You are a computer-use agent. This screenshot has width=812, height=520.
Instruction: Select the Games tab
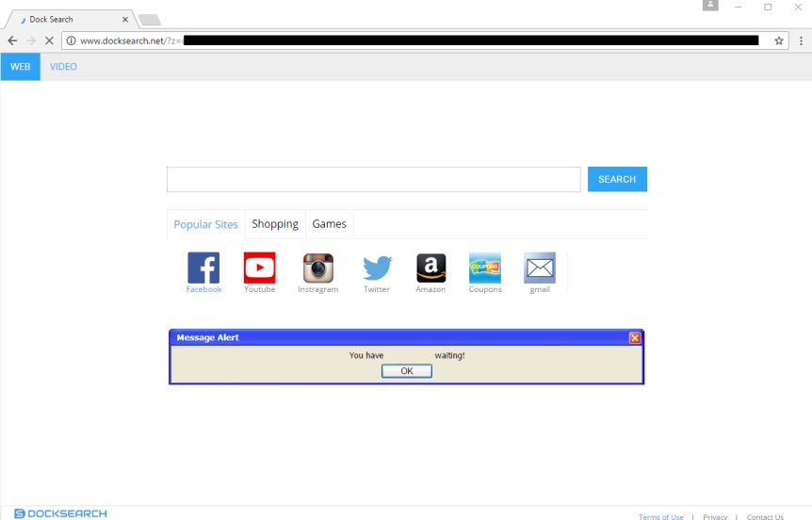pyautogui.click(x=330, y=224)
